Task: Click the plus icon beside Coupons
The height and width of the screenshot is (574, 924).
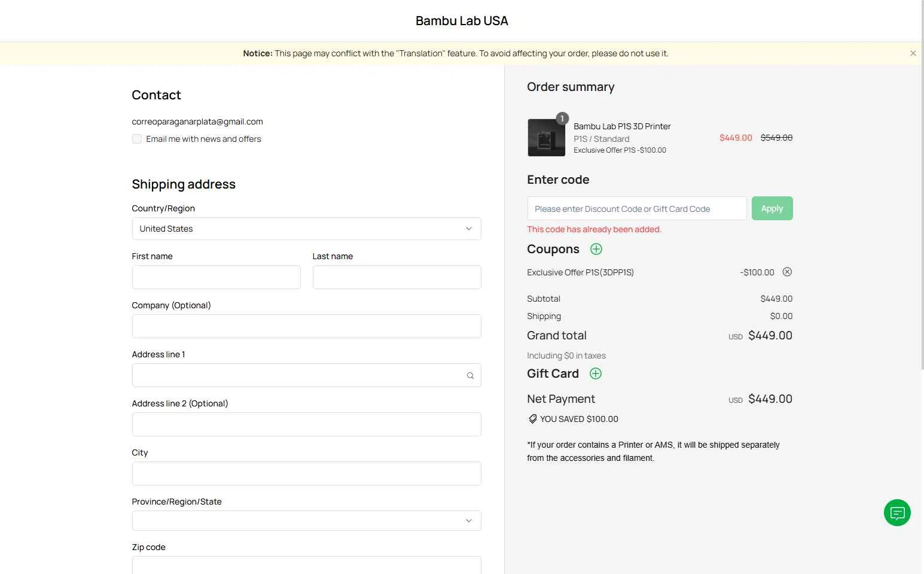Action: pyautogui.click(x=596, y=249)
